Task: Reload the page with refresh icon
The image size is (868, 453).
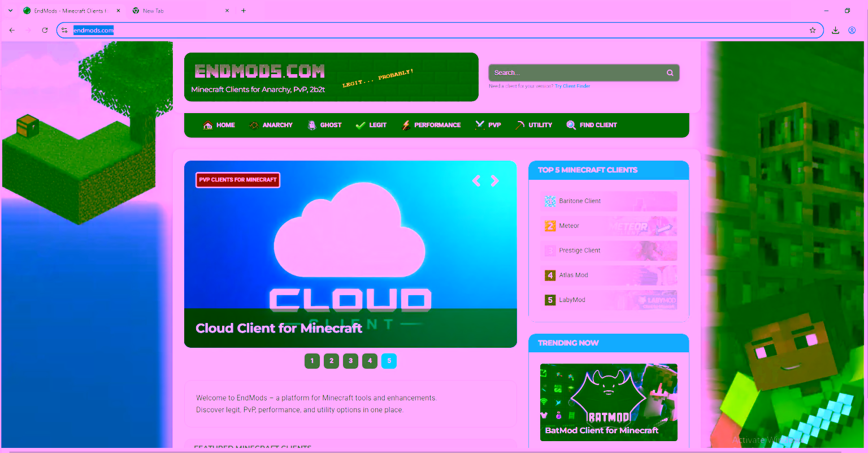Action: [x=45, y=31]
